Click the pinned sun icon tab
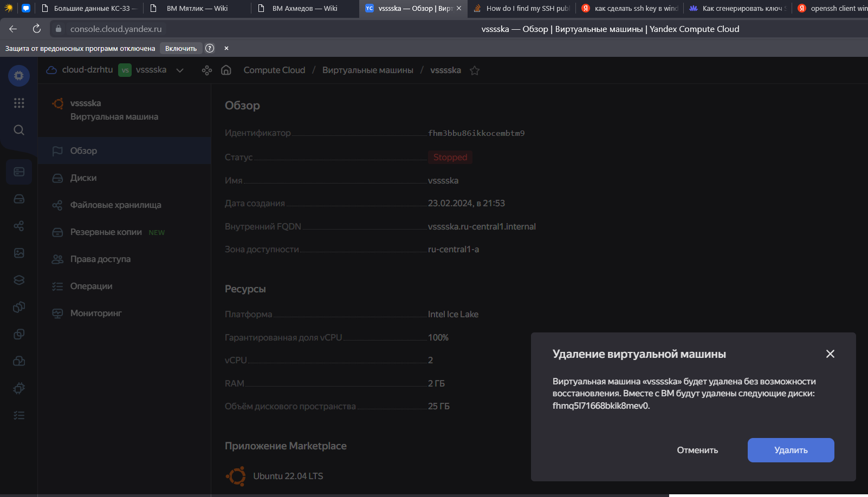868x497 pixels. tap(9, 8)
